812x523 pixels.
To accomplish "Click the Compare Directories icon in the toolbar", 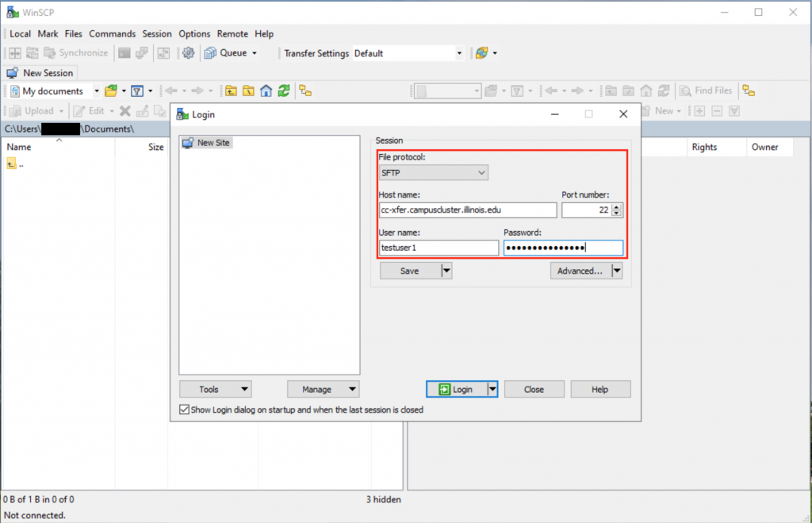I will 15,53.
